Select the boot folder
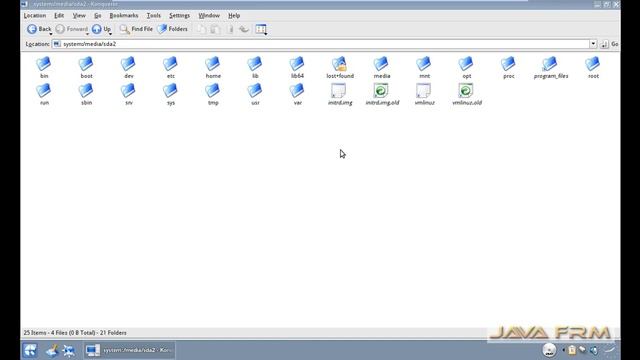The width and height of the screenshot is (640, 360). click(86, 67)
